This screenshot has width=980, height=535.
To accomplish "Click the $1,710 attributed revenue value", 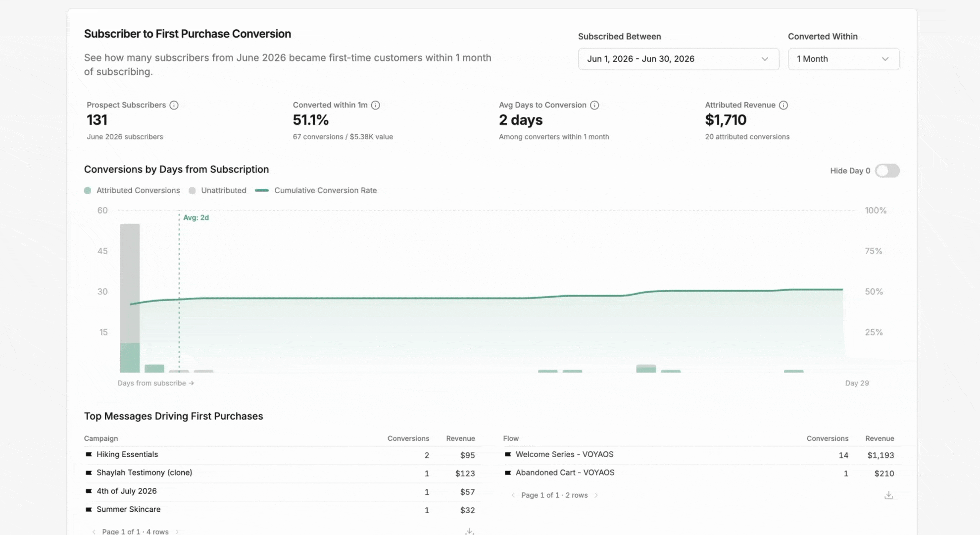I will [726, 120].
